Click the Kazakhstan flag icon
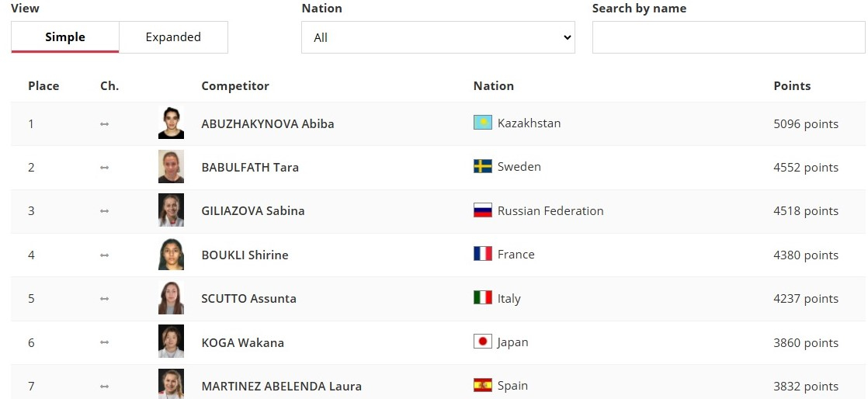 tap(482, 123)
